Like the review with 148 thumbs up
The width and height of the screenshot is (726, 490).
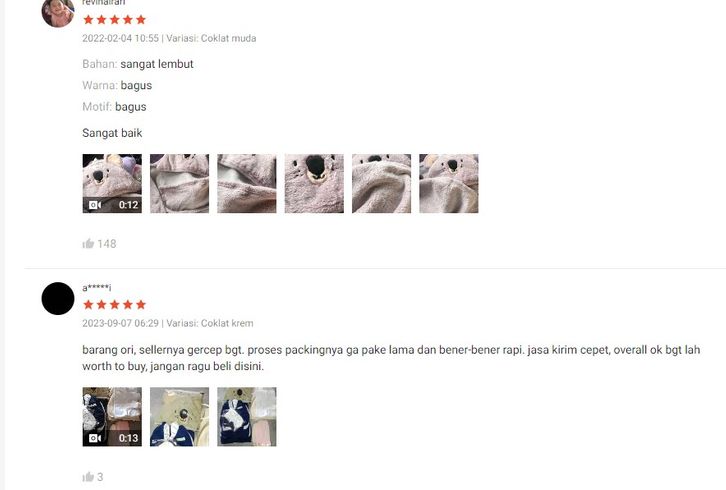coord(88,244)
